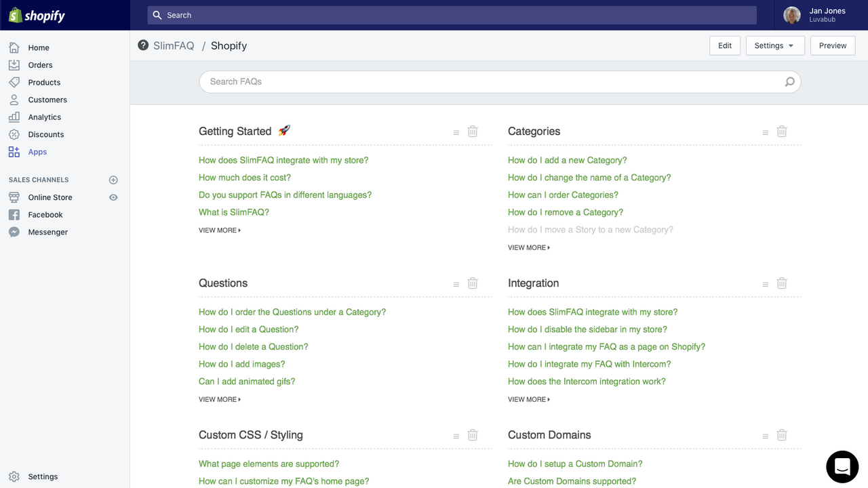
Task: Click reorder handle for Categories section
Action: click(766, 133)
